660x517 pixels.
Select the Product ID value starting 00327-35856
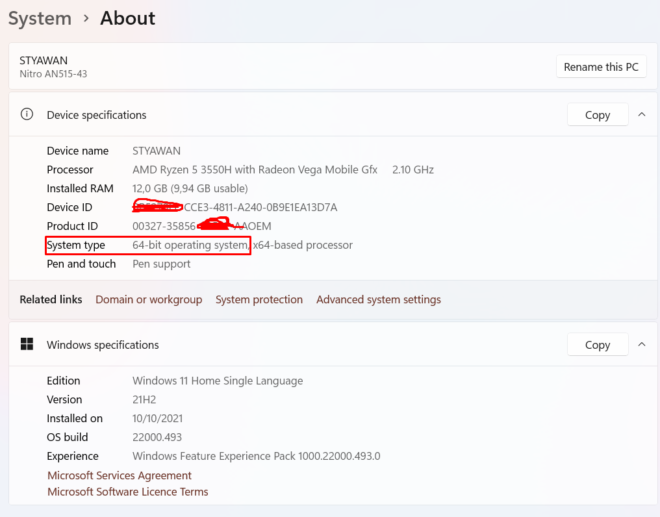click(202, 226)
